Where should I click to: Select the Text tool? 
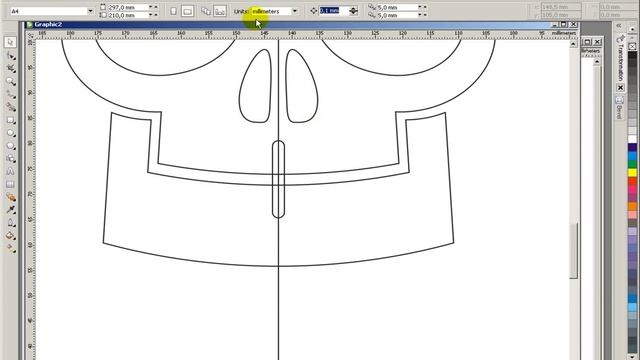coord(11,171)
